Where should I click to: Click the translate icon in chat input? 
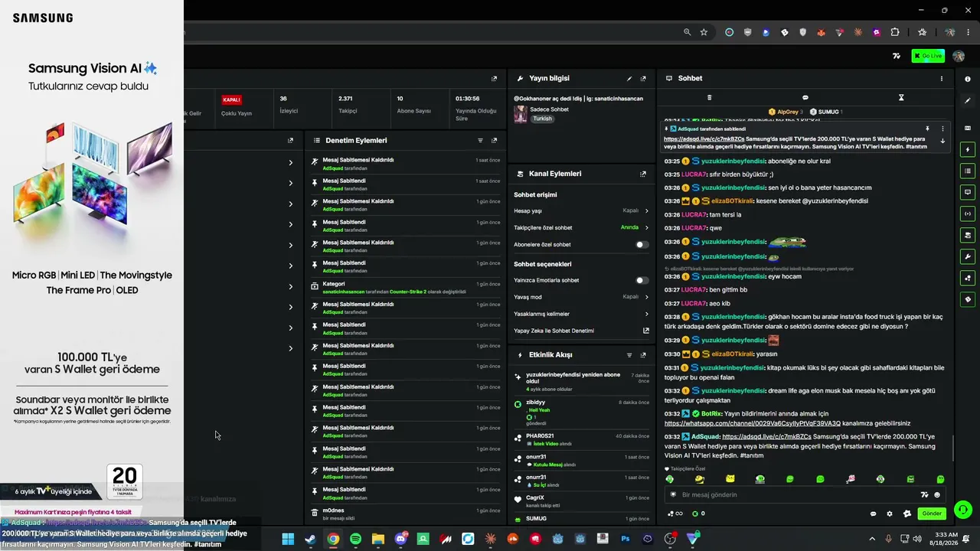pos(924,495)
